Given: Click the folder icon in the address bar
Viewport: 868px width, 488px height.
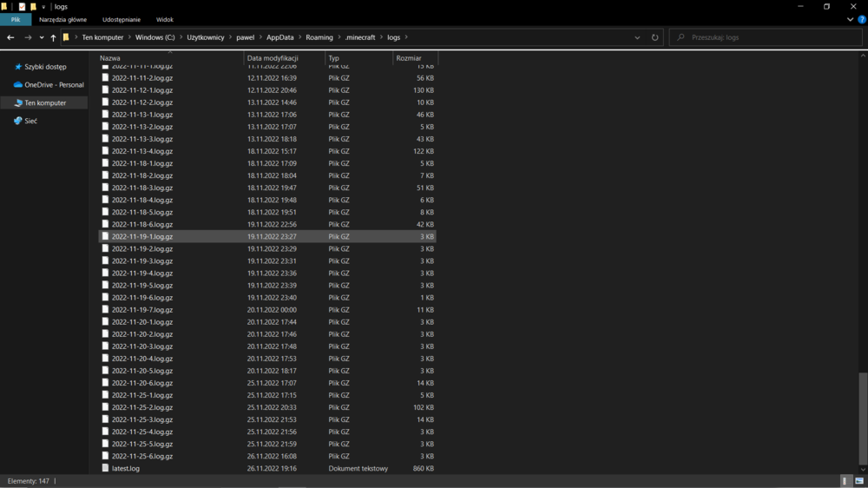Looking at the screenshot, I should tap(66, 37).
